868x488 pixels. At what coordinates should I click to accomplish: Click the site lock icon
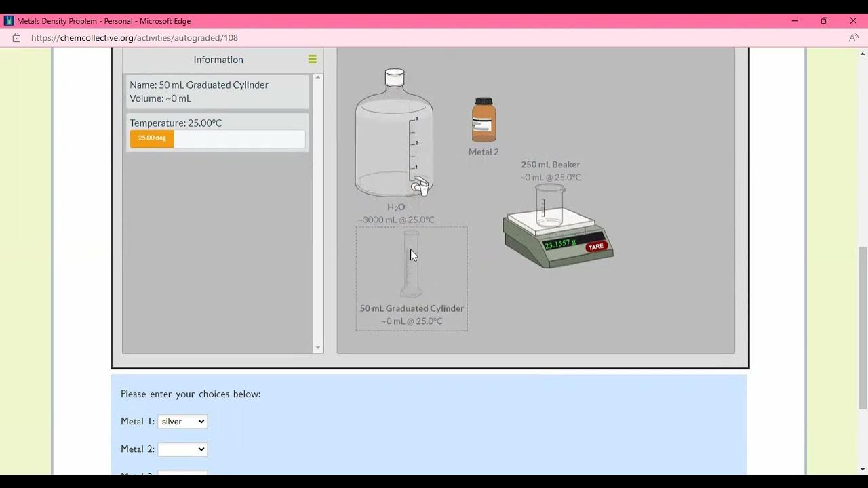coord(16,38)
